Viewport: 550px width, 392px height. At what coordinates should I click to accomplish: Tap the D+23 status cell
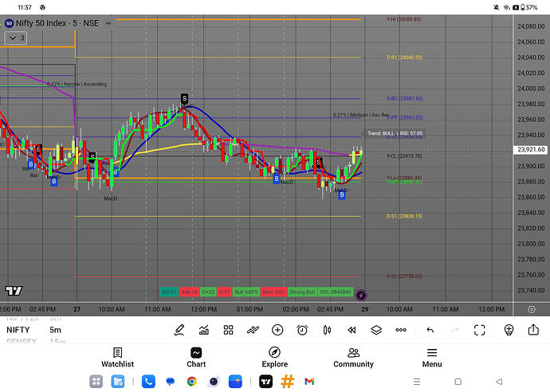[208, 292]
